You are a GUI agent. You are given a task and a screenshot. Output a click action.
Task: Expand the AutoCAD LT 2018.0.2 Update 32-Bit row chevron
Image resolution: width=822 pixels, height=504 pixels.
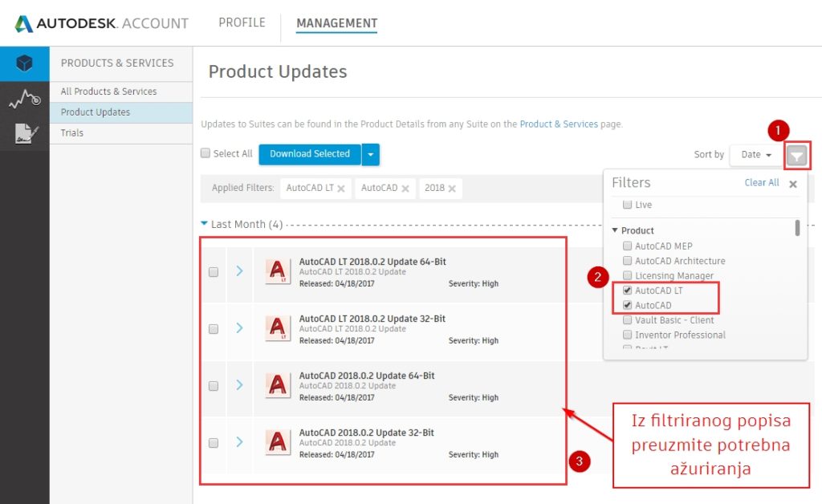[239, 328]
